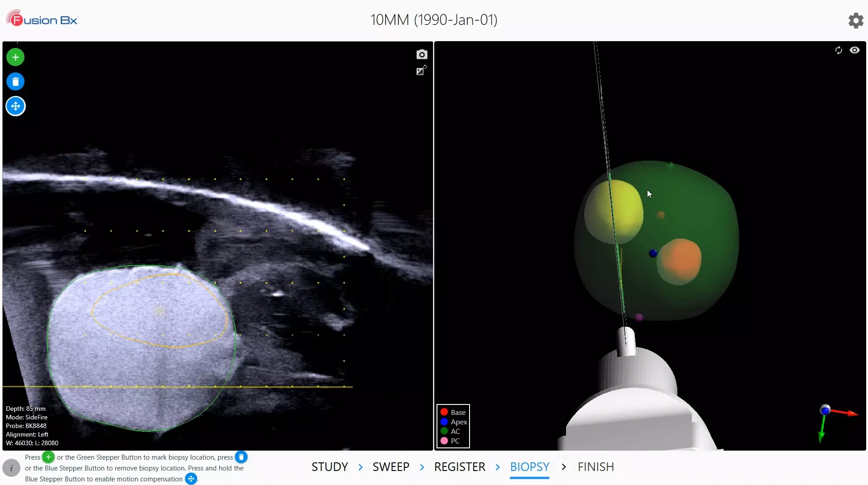The width and height of the screenshot is (868, 485).
Task: Select the BIOPSY step
Action: pos(529,467)
